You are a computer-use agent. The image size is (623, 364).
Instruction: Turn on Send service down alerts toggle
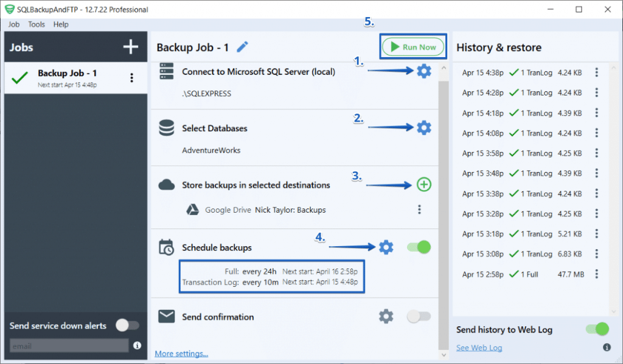tap(128, 326)
